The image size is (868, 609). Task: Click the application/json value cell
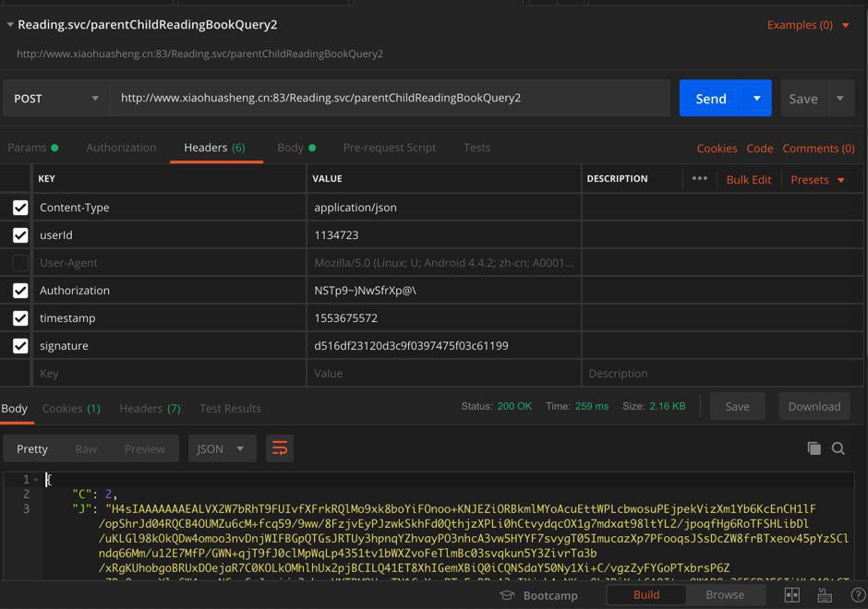(x=443, y=208)
